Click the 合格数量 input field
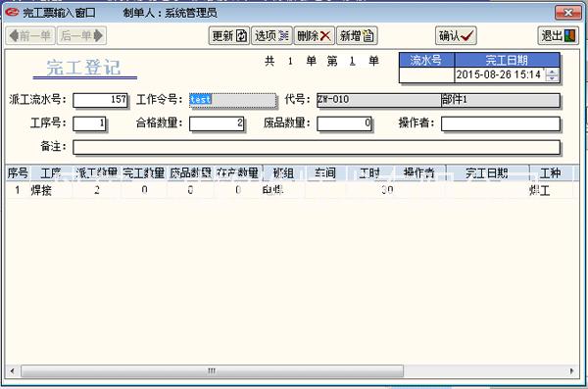Screen dimensions: 588x389 [x=218, y=123]
